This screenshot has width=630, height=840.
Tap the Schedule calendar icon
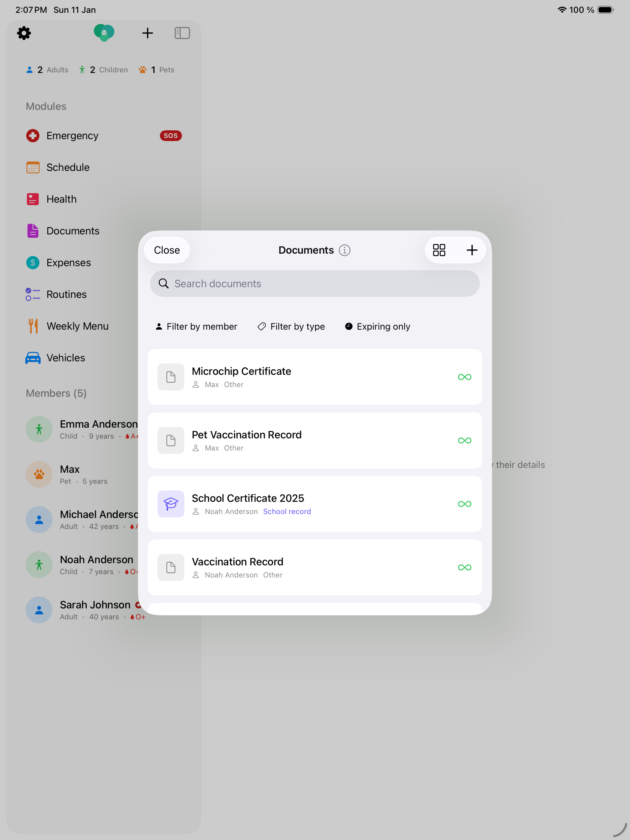coord(33,168)
